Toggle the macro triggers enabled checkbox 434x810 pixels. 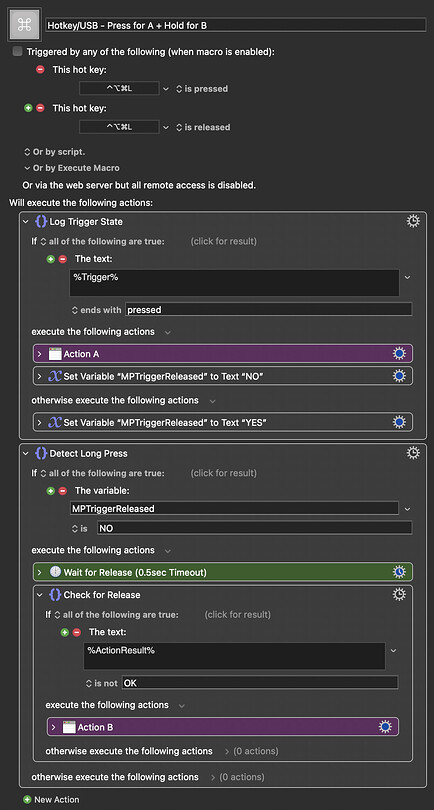coord(18,51)
